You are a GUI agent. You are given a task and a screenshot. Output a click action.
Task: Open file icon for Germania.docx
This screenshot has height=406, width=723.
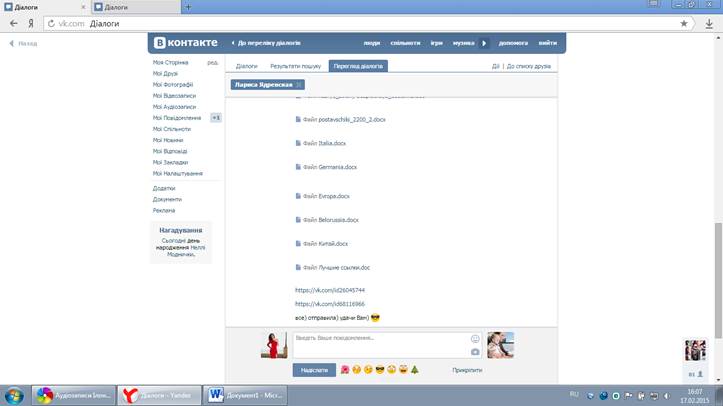pos(298,167)
